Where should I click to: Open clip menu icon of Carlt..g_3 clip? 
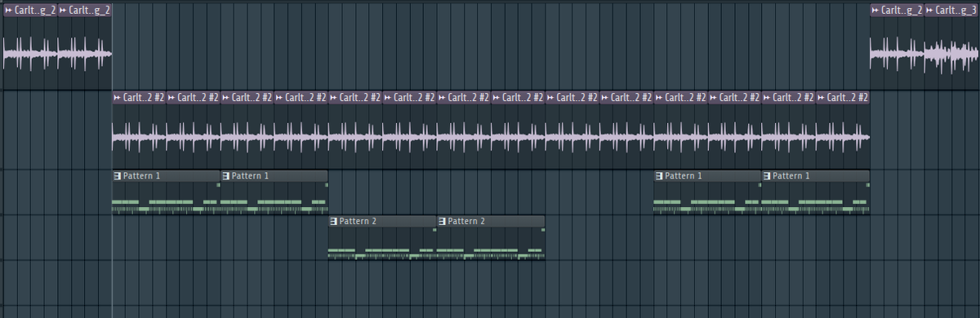pos(930,11)
